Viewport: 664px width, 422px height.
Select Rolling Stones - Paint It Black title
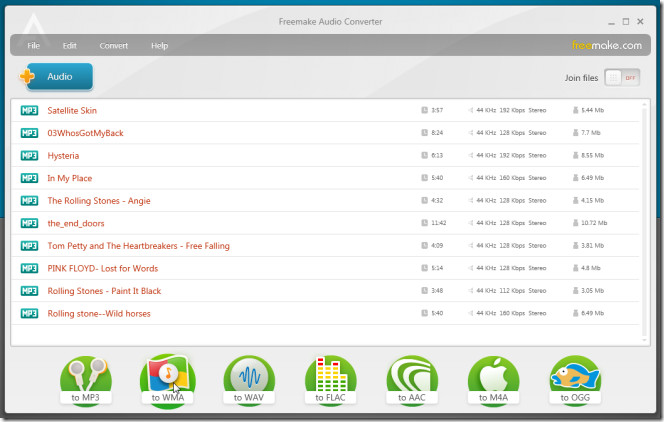(x=104, y=291)
